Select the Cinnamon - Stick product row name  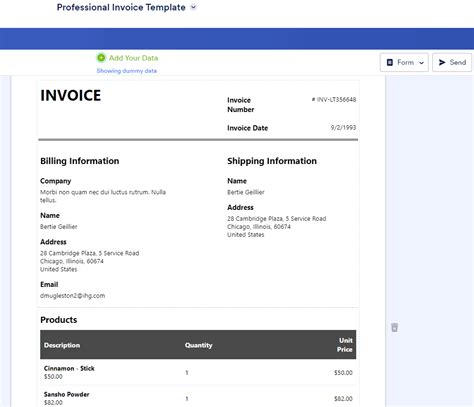pos(69,368)
